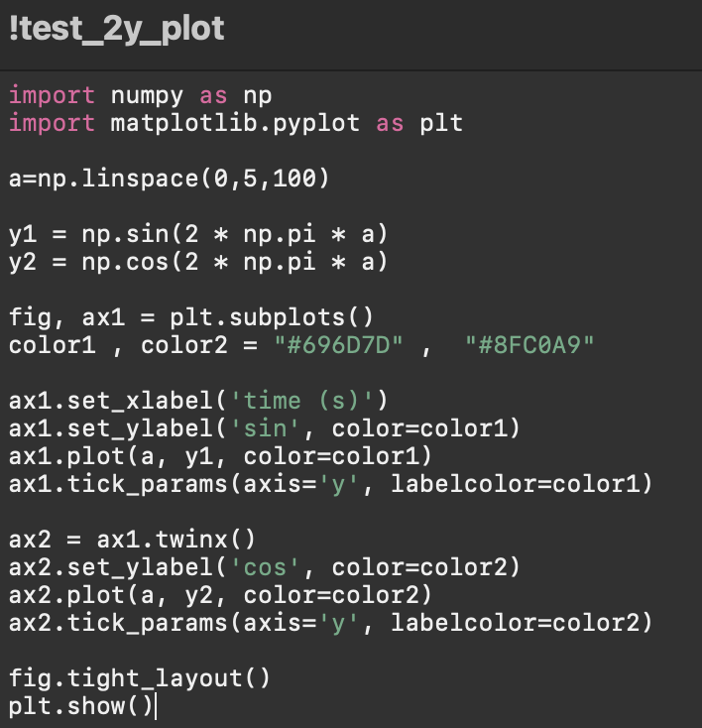Image resolution: width=702 pixels, height=728 pixels.
Task: Click the !test_2y_plot title text
Action: tap(117, 29)
